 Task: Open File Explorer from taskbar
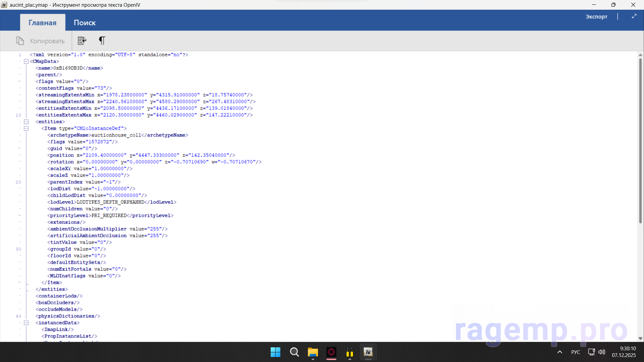tap(313, 352)
